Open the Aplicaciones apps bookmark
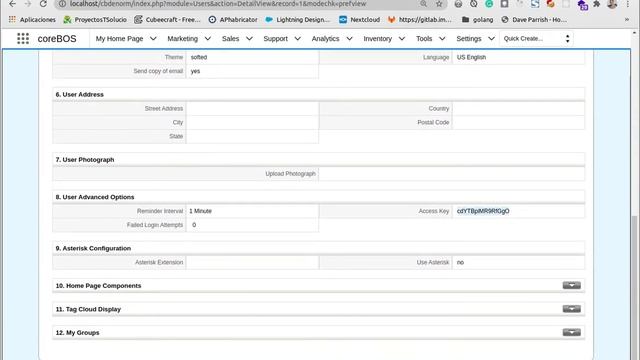Screen dimensions: 640x360 tap(32, 20)
